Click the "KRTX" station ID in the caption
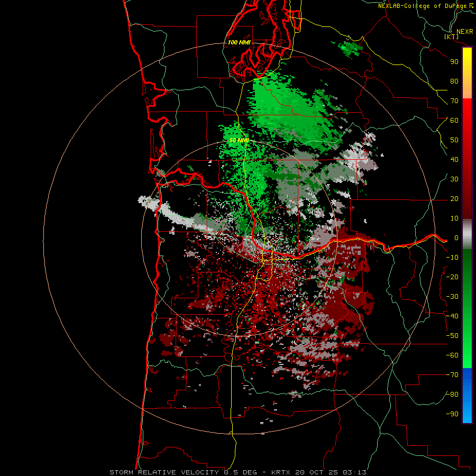 [x=281, y=472]
